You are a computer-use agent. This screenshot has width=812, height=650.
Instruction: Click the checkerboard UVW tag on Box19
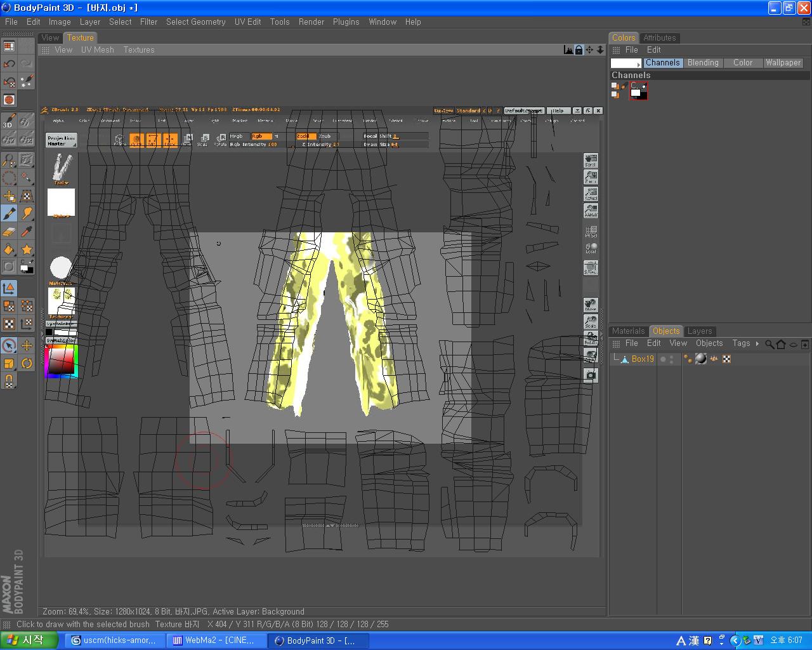click(x=726, y=359)
